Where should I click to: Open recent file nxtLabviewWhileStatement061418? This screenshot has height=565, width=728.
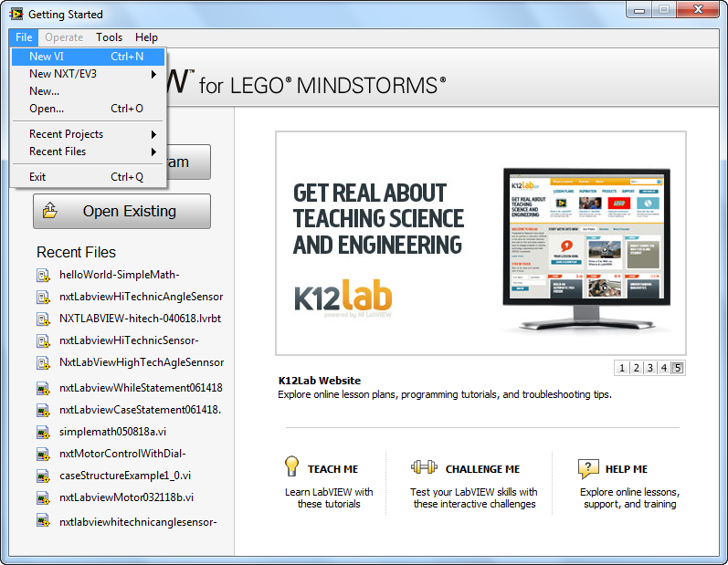point(141,388)
